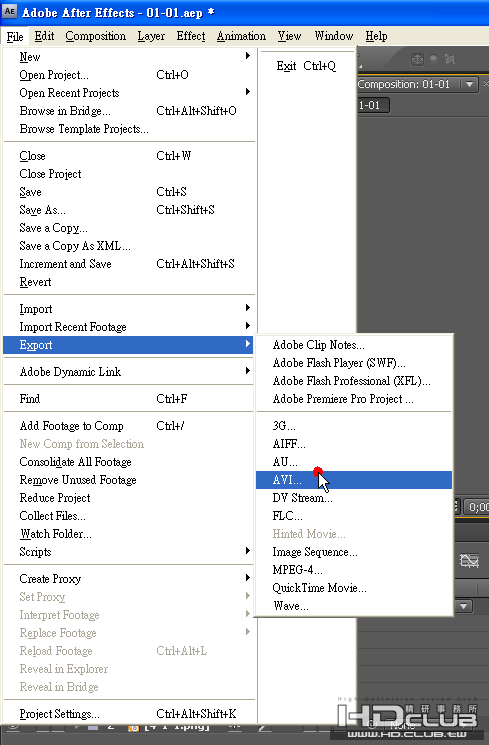Image resolution: width=489 pixels, height=745 pixels.
Task: Export as Adobe Flash Player (SWF)...
Action: pos(354,363)
